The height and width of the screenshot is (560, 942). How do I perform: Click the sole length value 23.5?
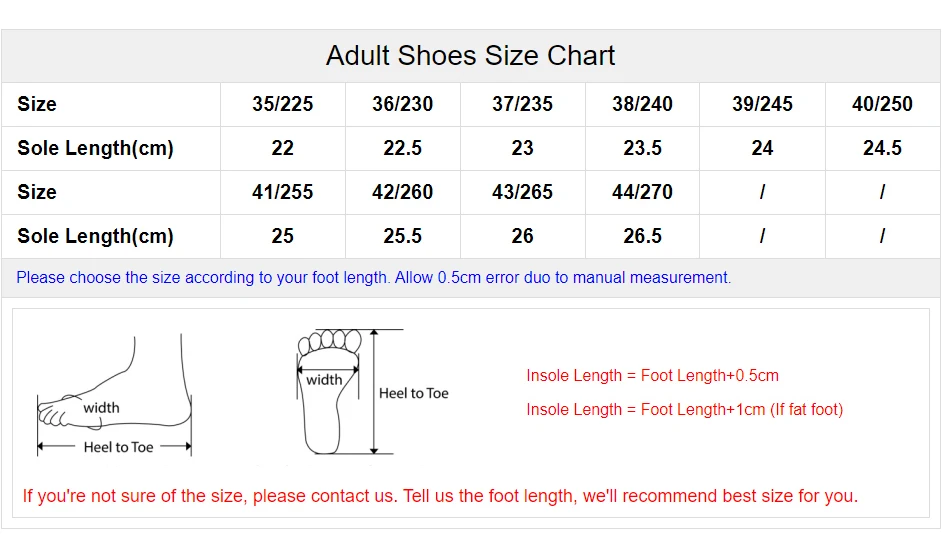point(642,148)
